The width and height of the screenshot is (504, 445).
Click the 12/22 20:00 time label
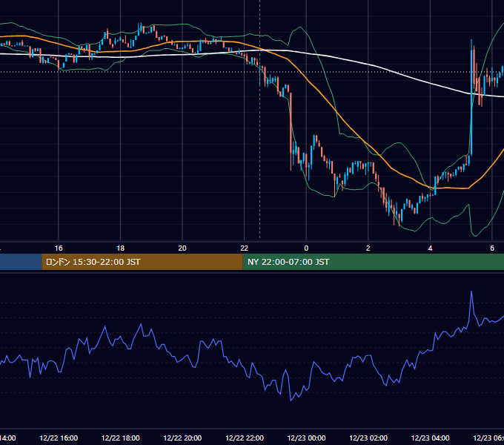182,438
